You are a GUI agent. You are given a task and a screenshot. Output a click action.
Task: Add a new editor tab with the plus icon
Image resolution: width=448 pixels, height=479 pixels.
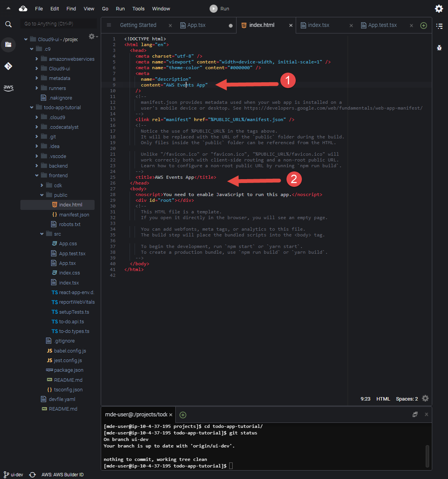coord(423,25)
